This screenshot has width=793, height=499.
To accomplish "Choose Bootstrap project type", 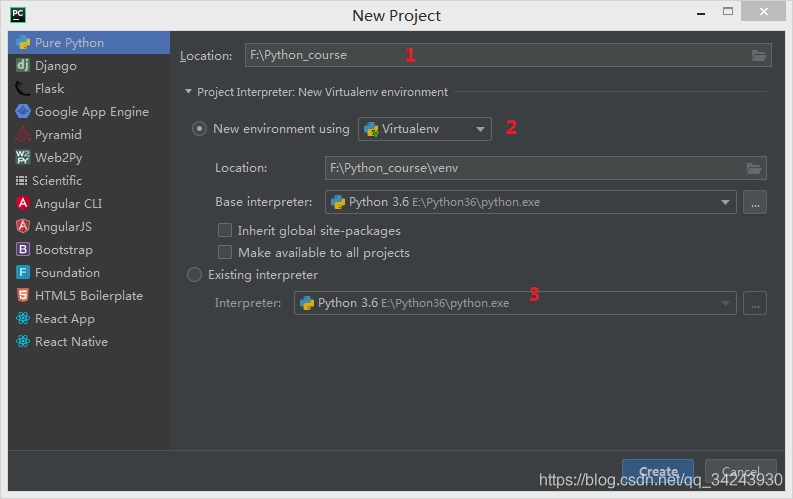I will tap(89, 249).
